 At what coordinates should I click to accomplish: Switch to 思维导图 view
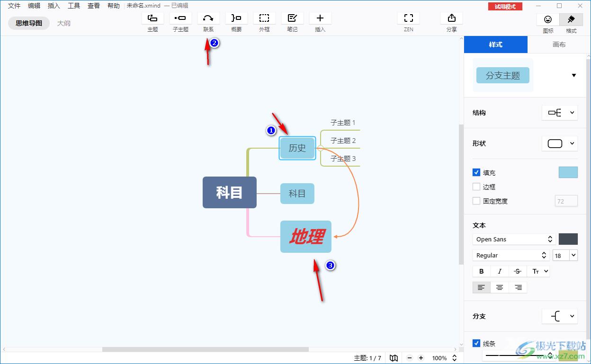click(29, 23)
